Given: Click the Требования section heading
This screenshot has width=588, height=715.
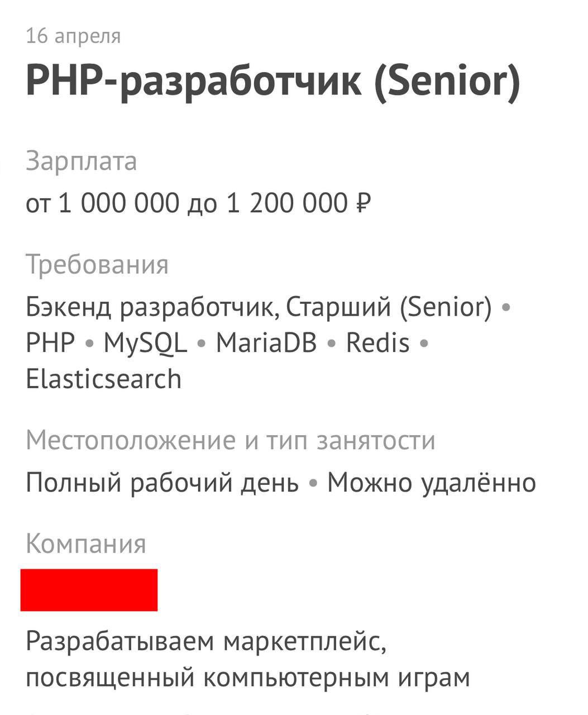Looking at the screenshot, I should pyautogui.click(x=97, y=265).
